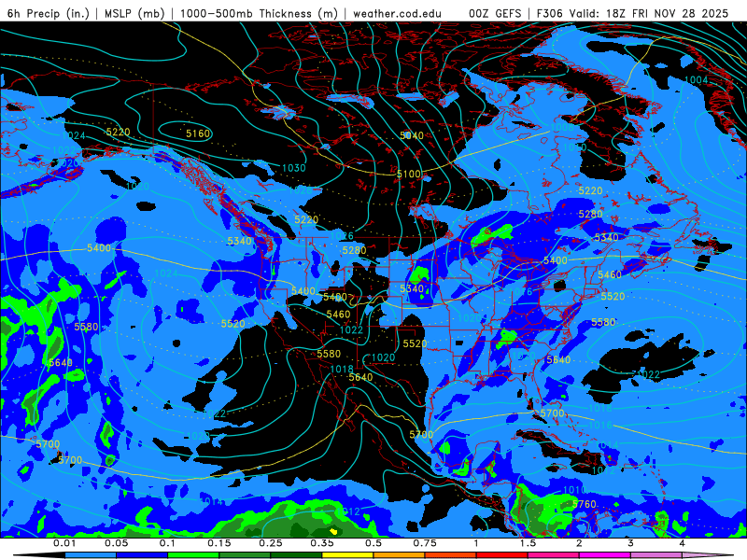Click the orange 0.5–0.75 legend swatch

400,555
